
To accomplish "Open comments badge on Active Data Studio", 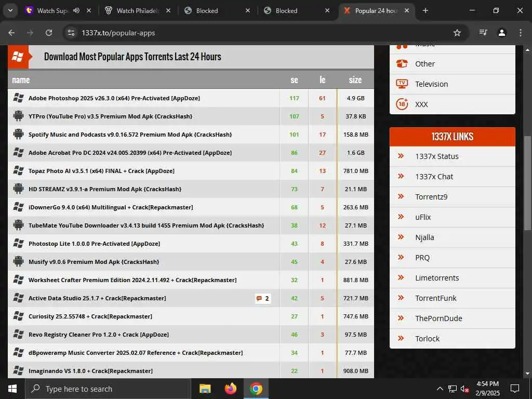I will coord(262,298).
